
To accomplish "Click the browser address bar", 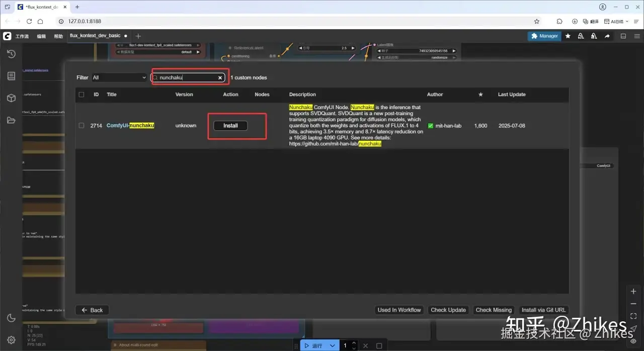I will click(x=297, y=22).
